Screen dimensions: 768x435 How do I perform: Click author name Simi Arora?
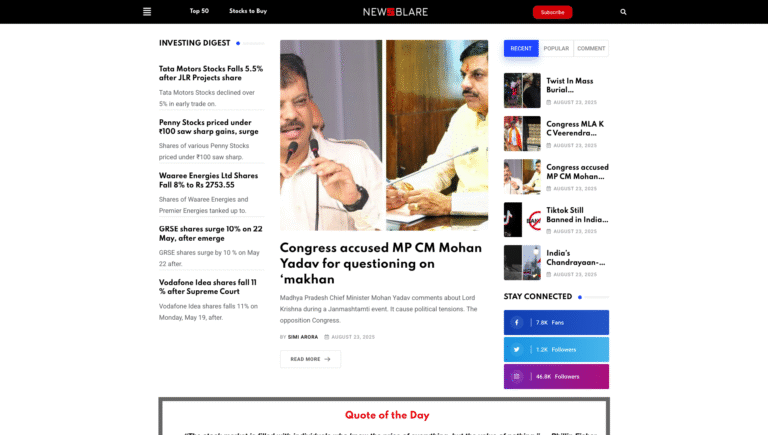tap(303, 337)
